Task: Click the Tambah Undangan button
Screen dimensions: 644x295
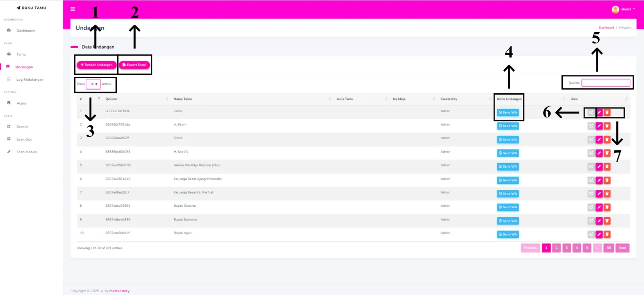Action: (97, 65)
